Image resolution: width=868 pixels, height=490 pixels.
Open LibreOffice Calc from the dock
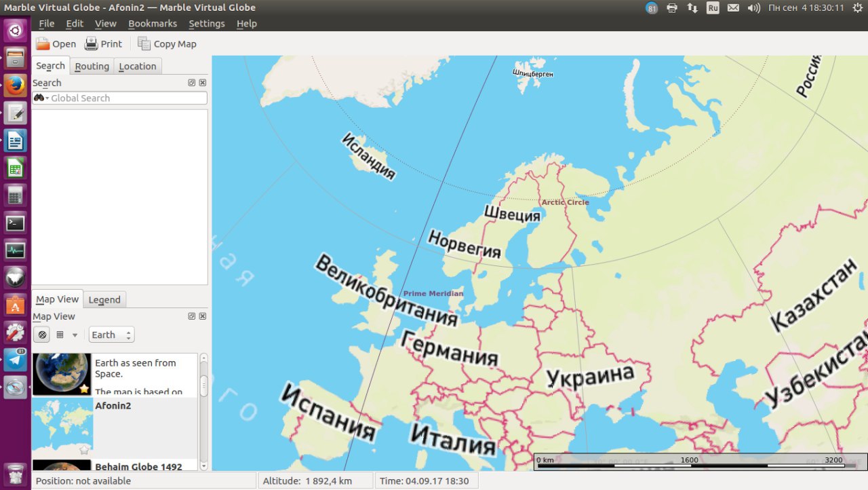coord(15,168)
